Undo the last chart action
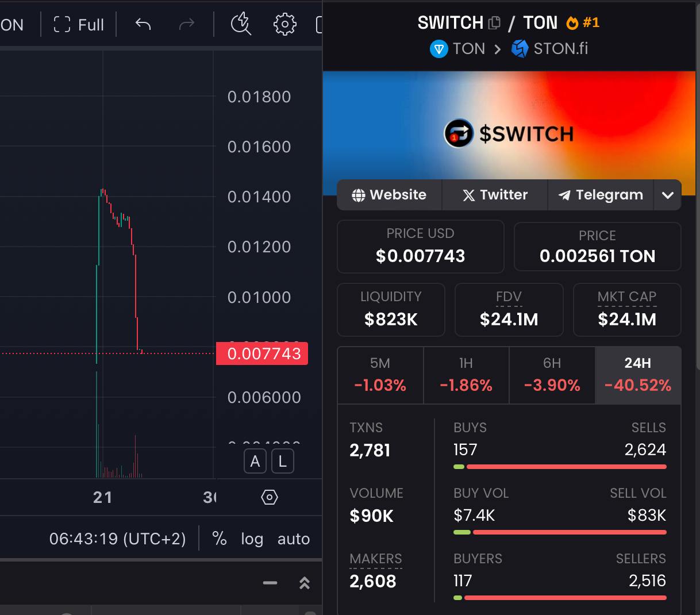 [143, 24]
